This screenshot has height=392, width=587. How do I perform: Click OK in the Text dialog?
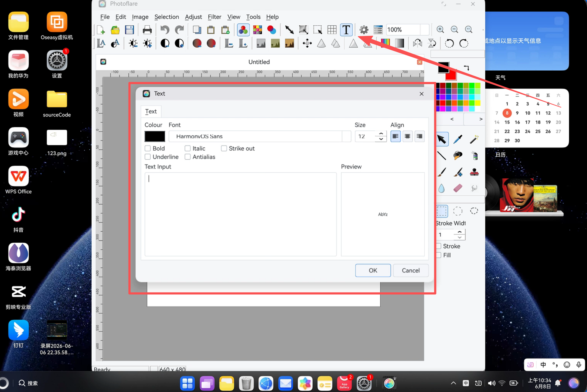point(373,270)
